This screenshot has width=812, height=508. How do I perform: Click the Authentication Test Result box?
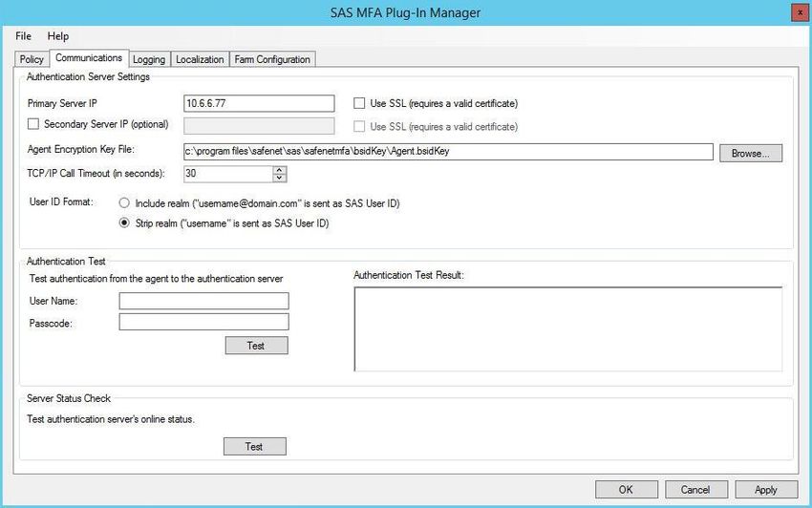pos(568,328)
